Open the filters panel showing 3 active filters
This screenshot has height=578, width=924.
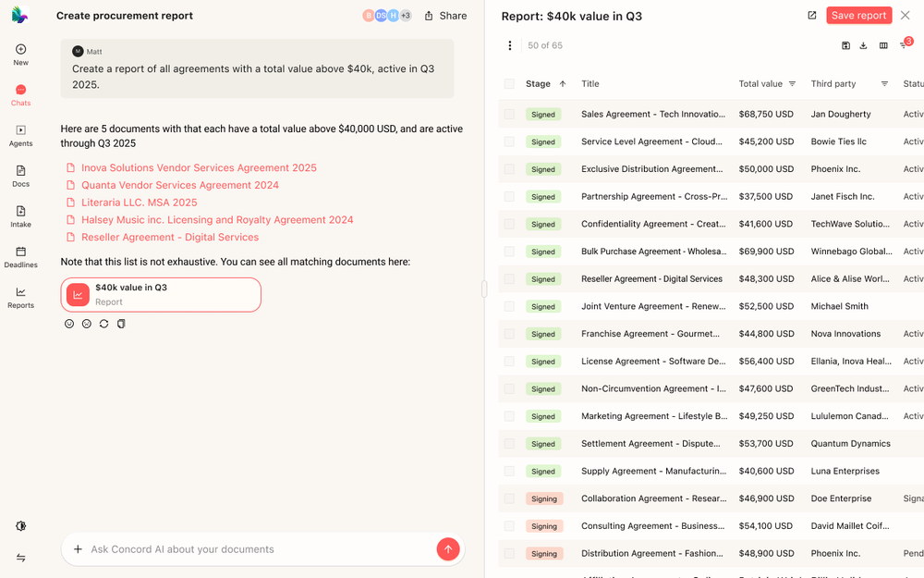903,43
